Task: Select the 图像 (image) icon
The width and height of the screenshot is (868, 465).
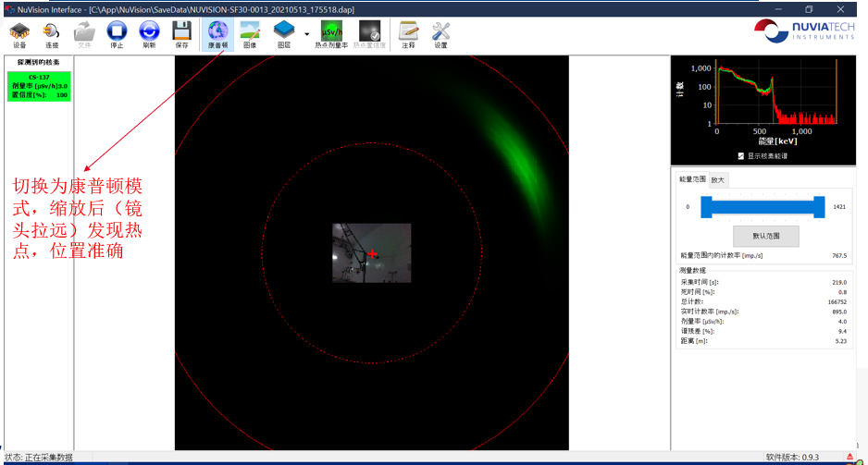Action: pos(249,34)
